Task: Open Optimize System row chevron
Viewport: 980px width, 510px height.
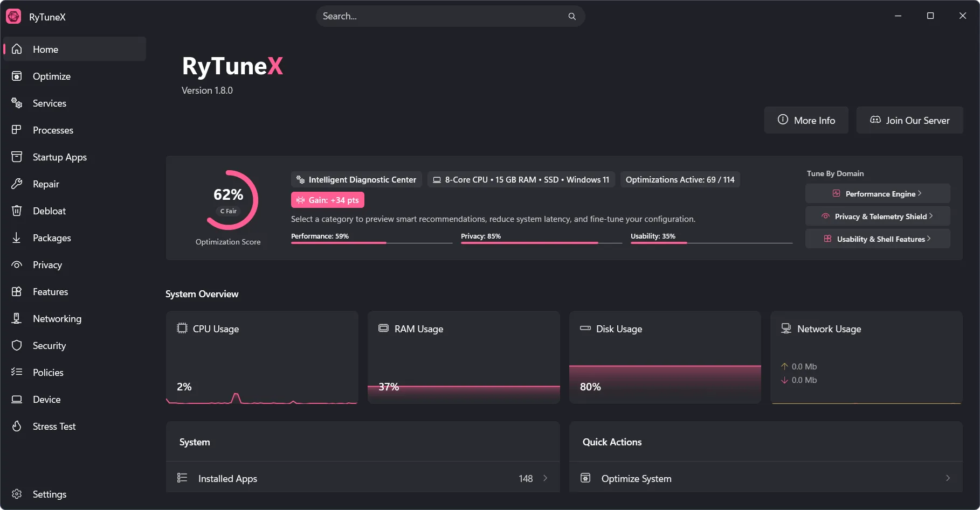Action: (948, 478)
